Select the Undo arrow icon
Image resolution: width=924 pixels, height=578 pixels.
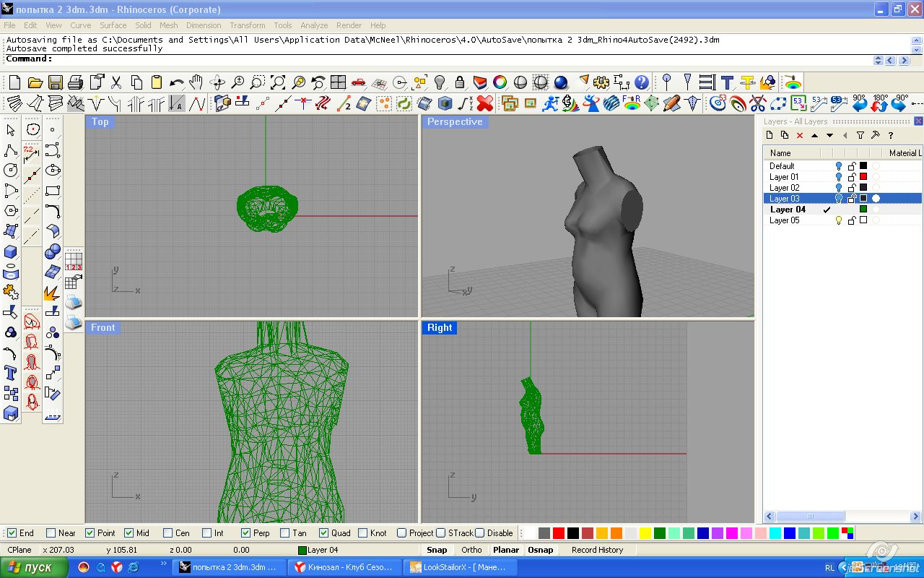tap(176, 82)
